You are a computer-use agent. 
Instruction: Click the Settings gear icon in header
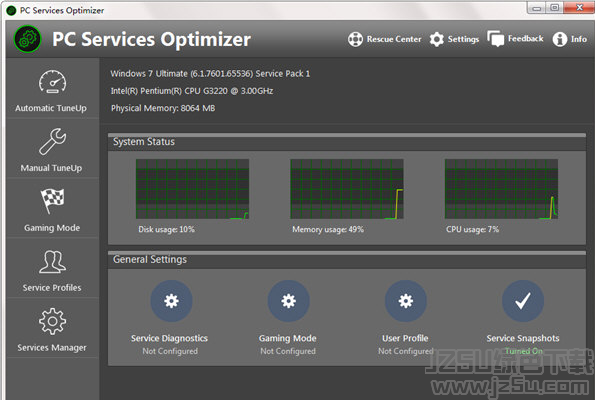[437, 39]
